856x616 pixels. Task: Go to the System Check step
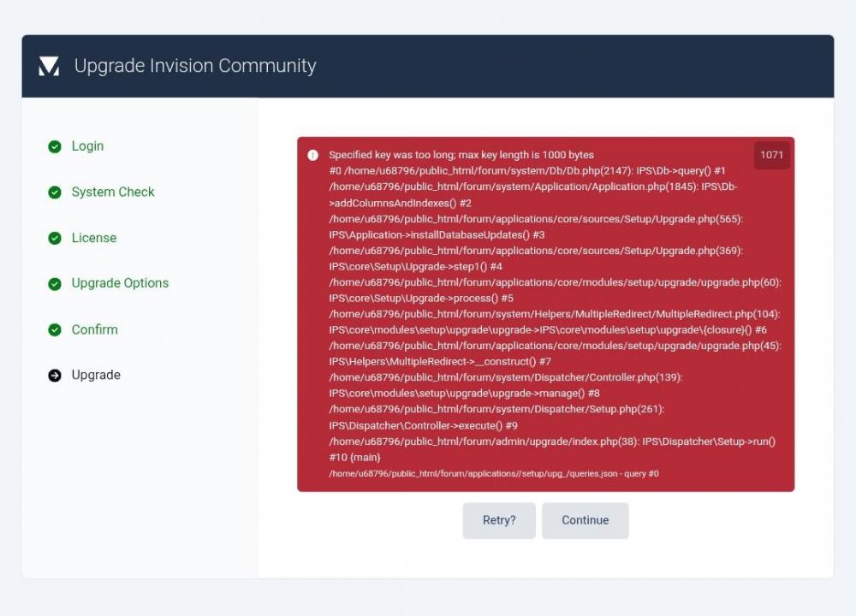pyautogui.click(x=113, y=192)
